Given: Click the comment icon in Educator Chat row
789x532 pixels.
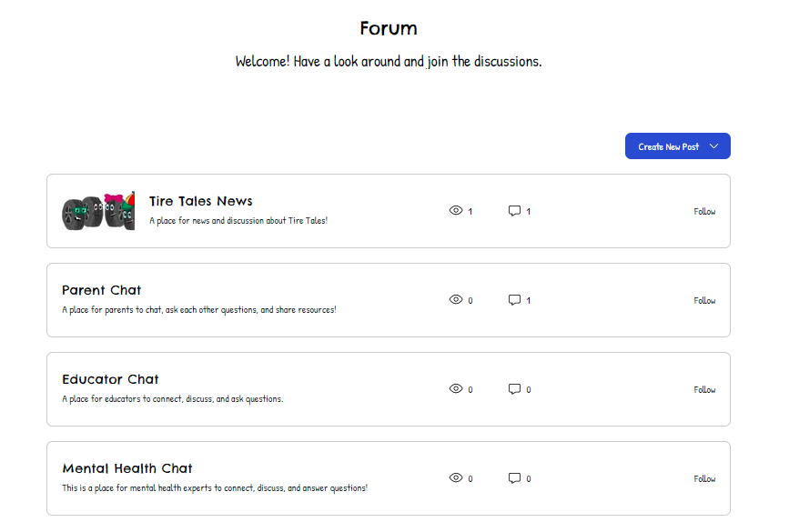Looking at the screenshot, I should [514, 389].
